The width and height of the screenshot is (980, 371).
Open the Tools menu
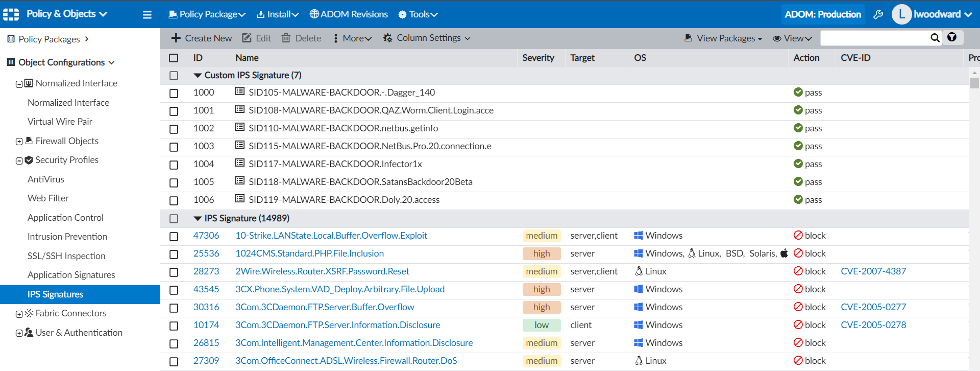point(418,14)
